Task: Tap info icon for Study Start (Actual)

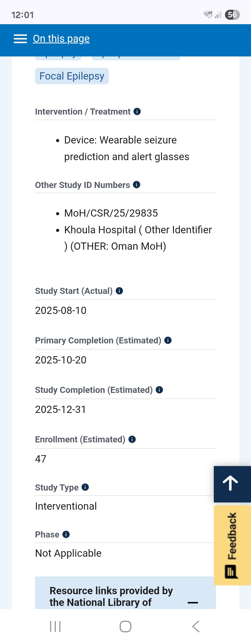Action: coord(119,291)
